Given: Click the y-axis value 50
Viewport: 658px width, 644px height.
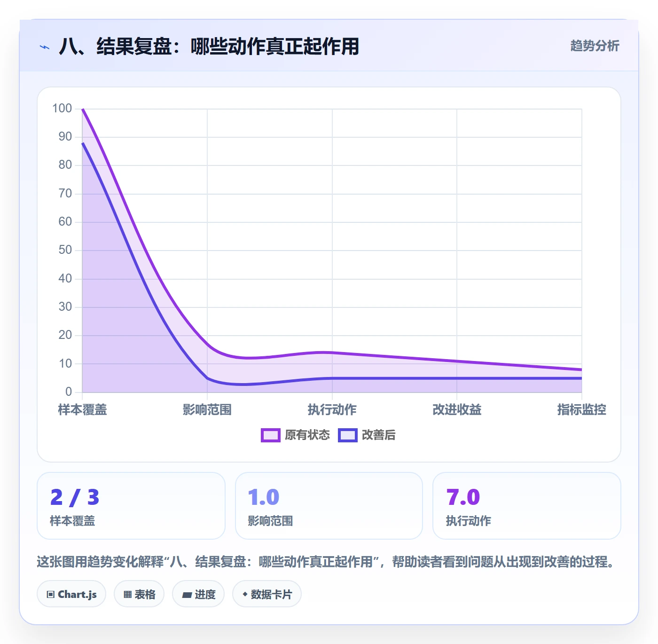Looking at the screenshot, I should click(x=65, y=250).
